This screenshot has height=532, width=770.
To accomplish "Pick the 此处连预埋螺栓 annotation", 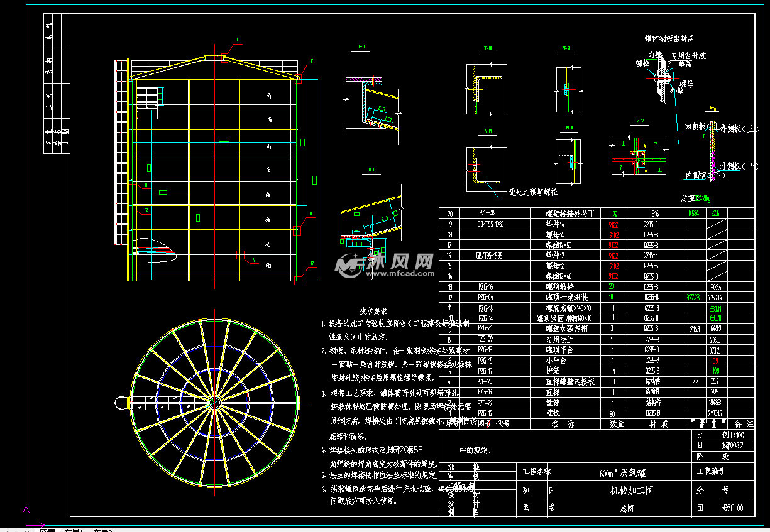I will [x=533, y=192].
